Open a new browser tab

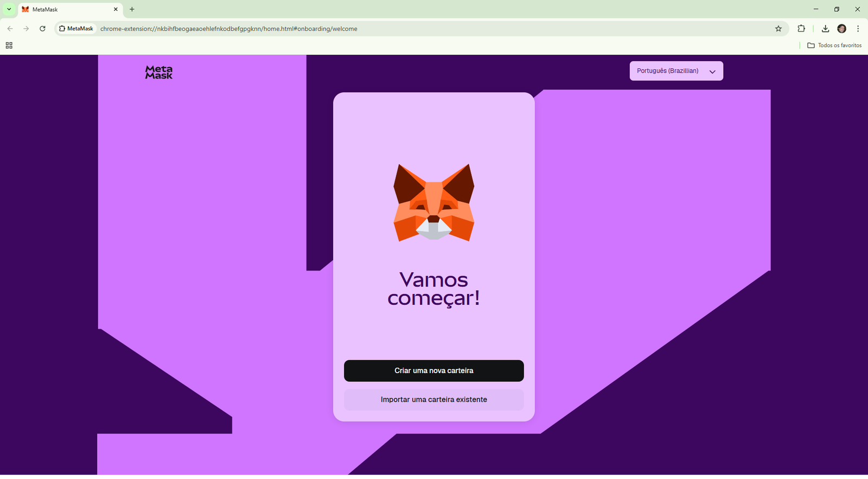pos(132,9)
